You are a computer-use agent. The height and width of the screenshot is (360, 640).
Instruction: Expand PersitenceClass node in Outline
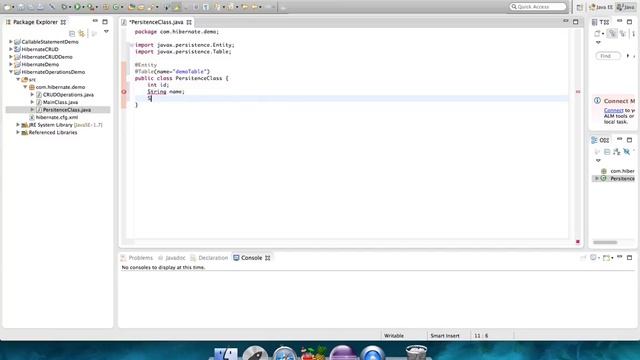(x=597, y=179)
